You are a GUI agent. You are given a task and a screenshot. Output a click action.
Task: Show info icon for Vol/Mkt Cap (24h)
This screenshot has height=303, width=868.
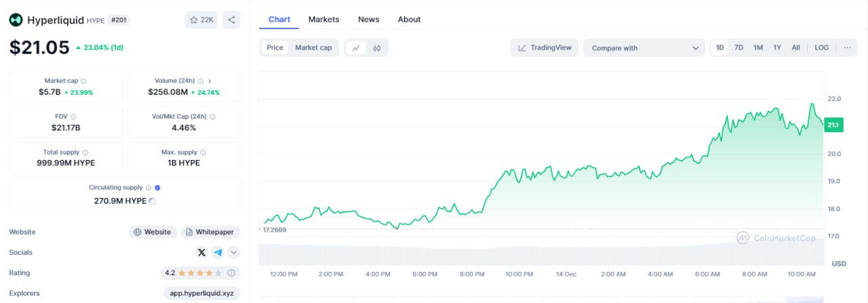(x=212, y=117)
